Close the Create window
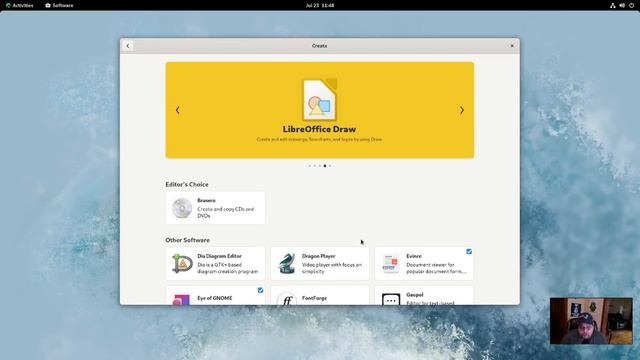The height and width of the screenshot is (360, 640). click(x=512, y=46)
